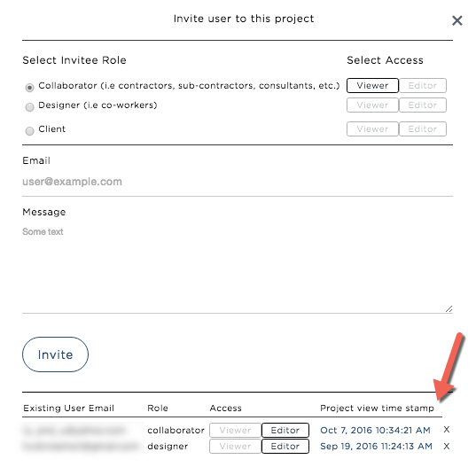Set existing collaborator access to Viewer
This screenshot has height=475, width=476.
click(235, 430)
